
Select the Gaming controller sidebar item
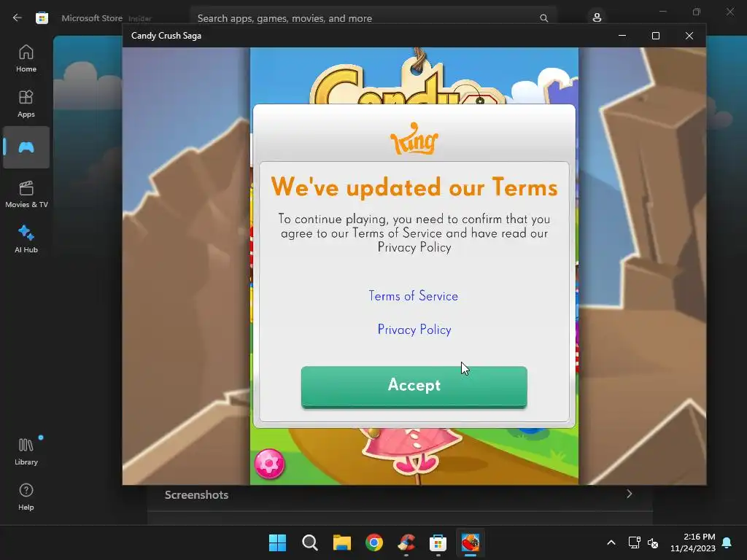[x=26, y=147]
